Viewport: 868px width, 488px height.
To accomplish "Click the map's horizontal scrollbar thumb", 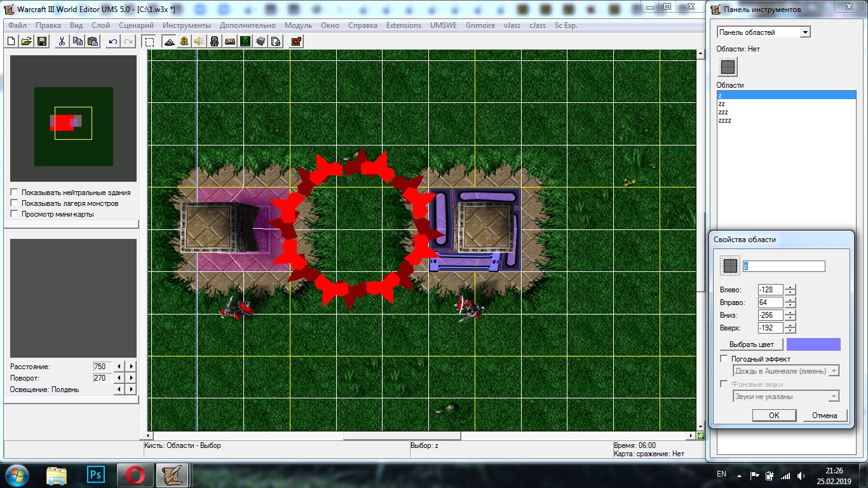I will coord(402,436).
